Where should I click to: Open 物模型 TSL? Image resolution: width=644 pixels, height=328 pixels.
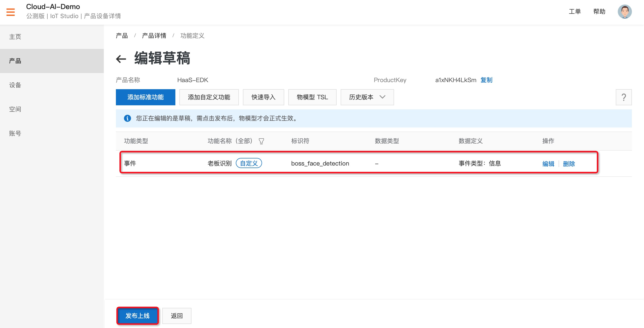tap(312, 97)
